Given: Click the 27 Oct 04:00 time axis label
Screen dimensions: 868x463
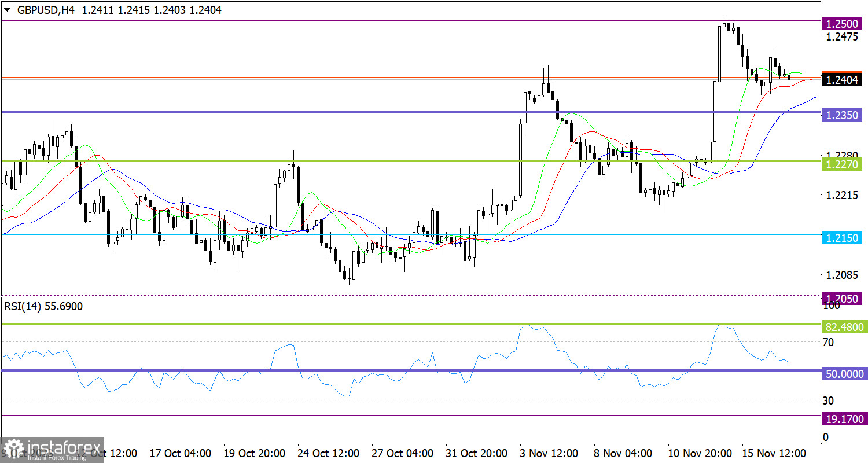Looking at the screenshot, I should tap(403, 453).
